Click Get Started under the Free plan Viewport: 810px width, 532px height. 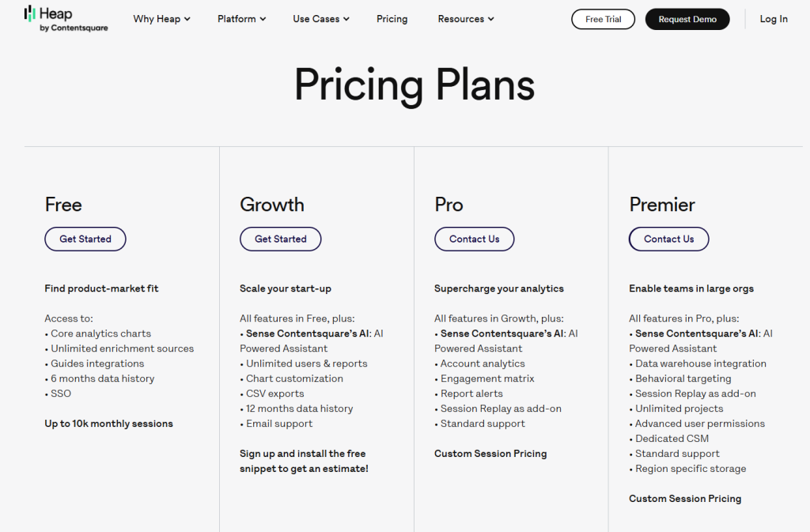coord(85,239)
